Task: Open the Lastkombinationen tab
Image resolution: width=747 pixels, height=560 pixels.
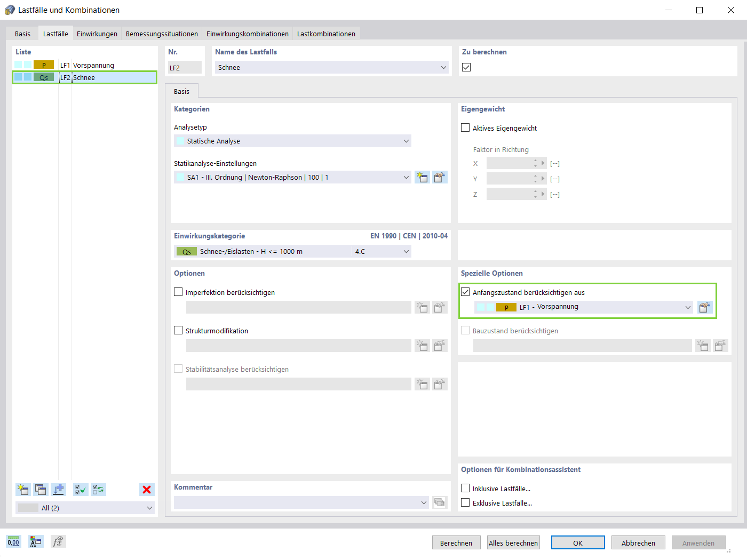Action: (326, 34)
